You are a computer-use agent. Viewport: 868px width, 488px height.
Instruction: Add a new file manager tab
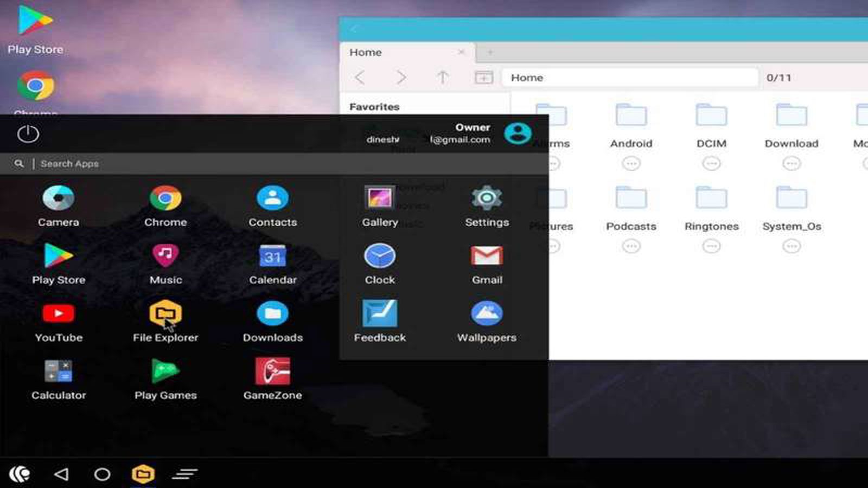click(x=490, y=53)
